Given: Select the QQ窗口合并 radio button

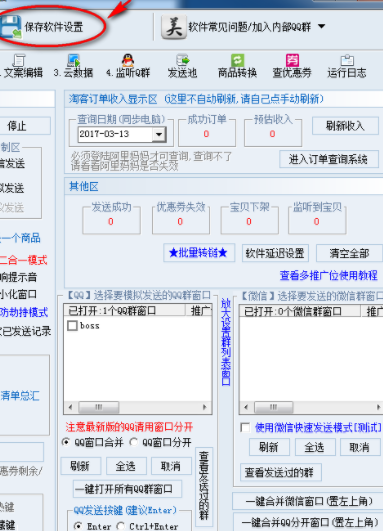Looking at the screenshot, I should coord(66,442).
